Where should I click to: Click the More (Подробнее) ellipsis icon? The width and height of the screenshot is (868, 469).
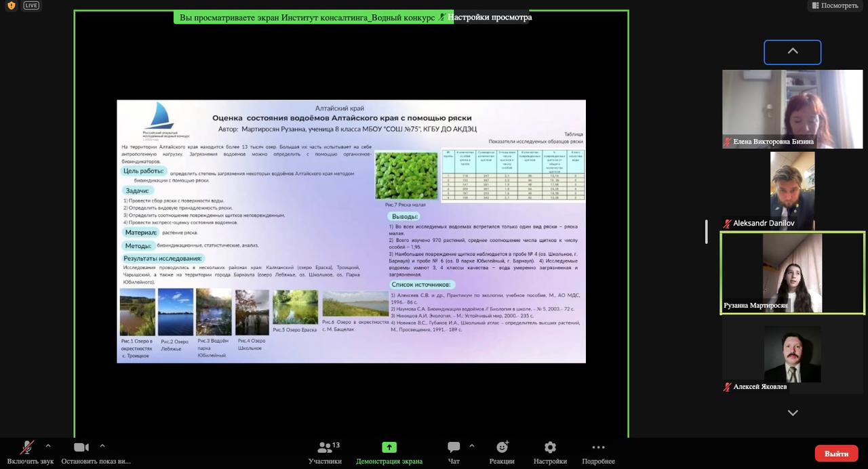pos(598,448)
